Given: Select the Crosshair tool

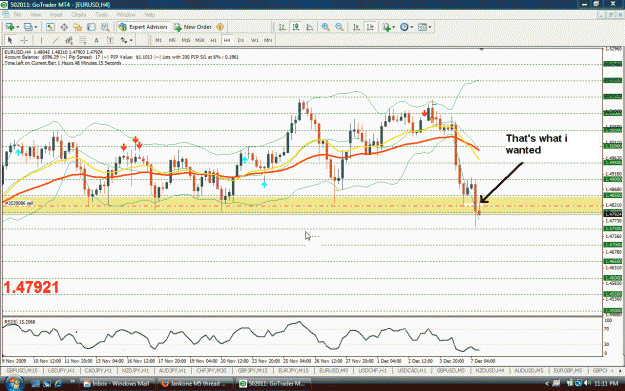Looking at the screenshot, I should click(24, 40).
